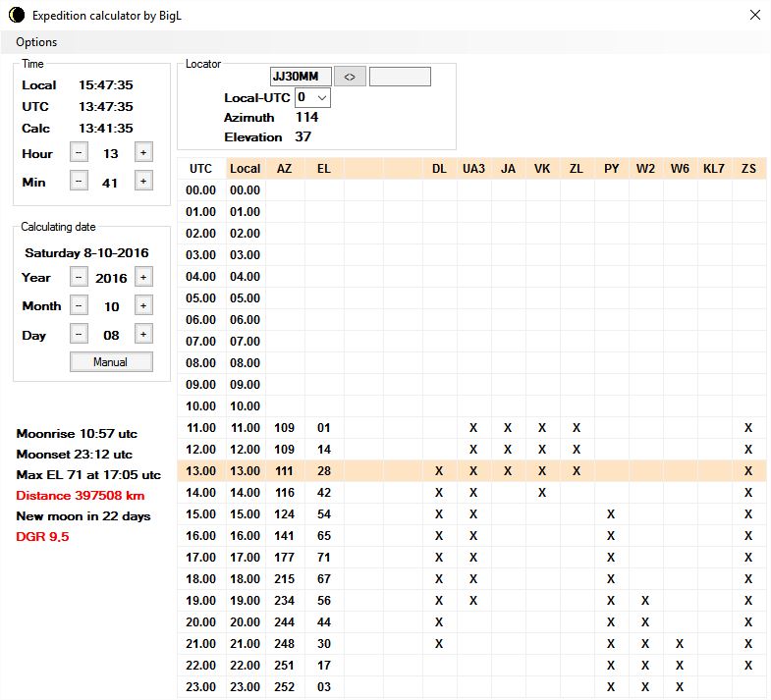Decrease the Day with minus button
771x700 pixels.
(x=80, y=335)
